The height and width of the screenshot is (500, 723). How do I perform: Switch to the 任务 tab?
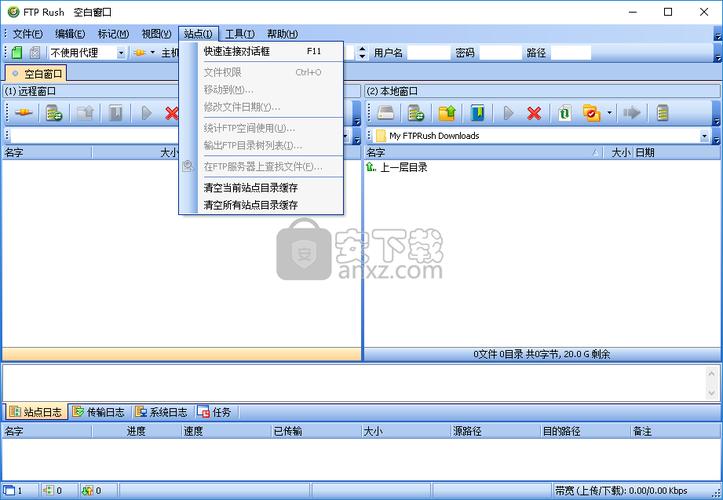point(215,412)
